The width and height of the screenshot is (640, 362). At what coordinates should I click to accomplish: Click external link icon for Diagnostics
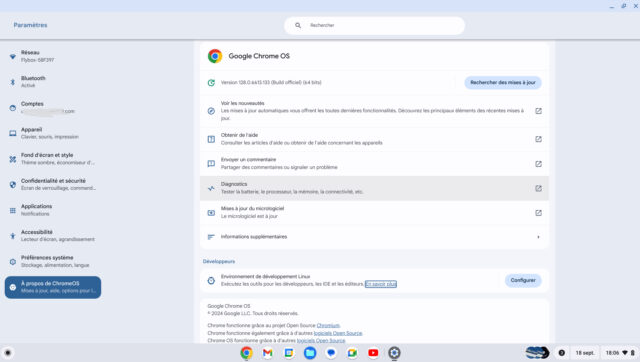click(x=538, y=188)
